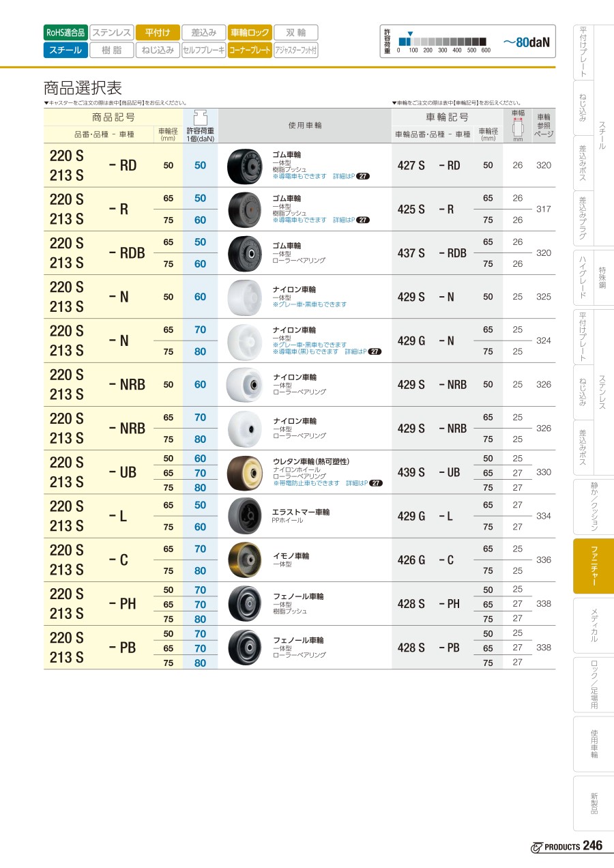Screen dimensions: 614x868
Task: Click the white nylon wheel image for 429 S-N
Action: tap(243, 297)
